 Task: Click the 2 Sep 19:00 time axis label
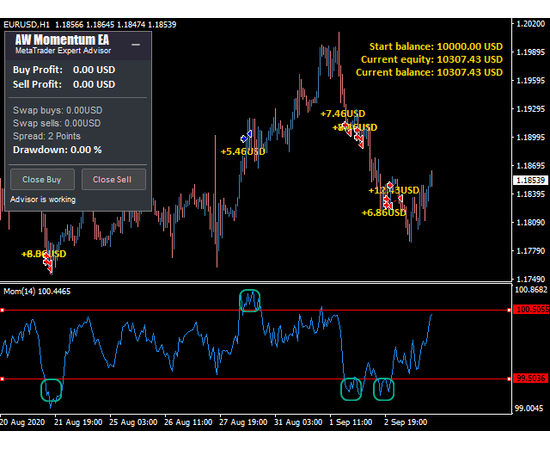(x=405, y=422)
